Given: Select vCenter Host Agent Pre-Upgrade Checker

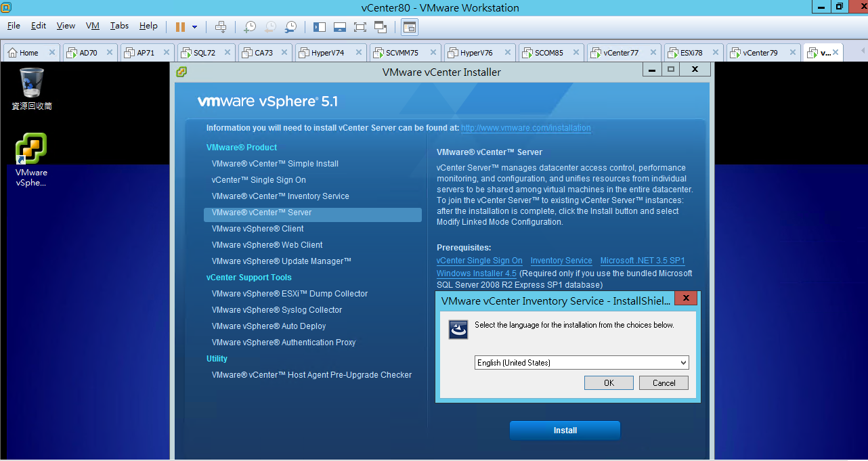Looking at the screenshot, I should (x=311, y=375).
